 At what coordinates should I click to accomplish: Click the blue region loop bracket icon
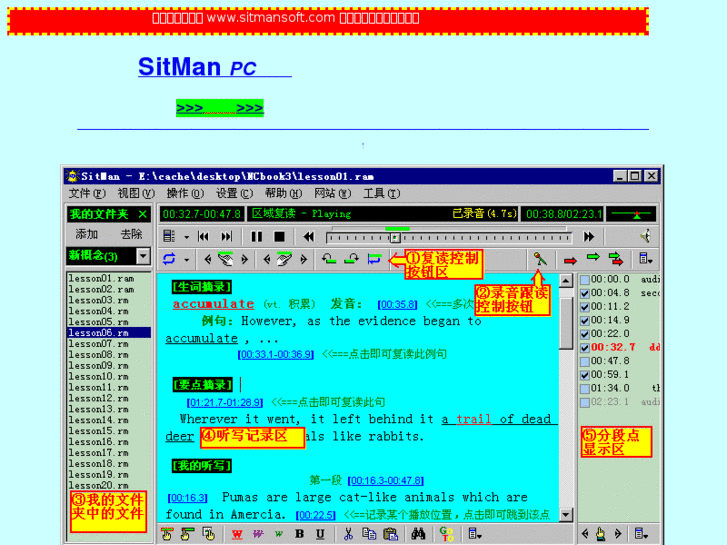(374, 259)
